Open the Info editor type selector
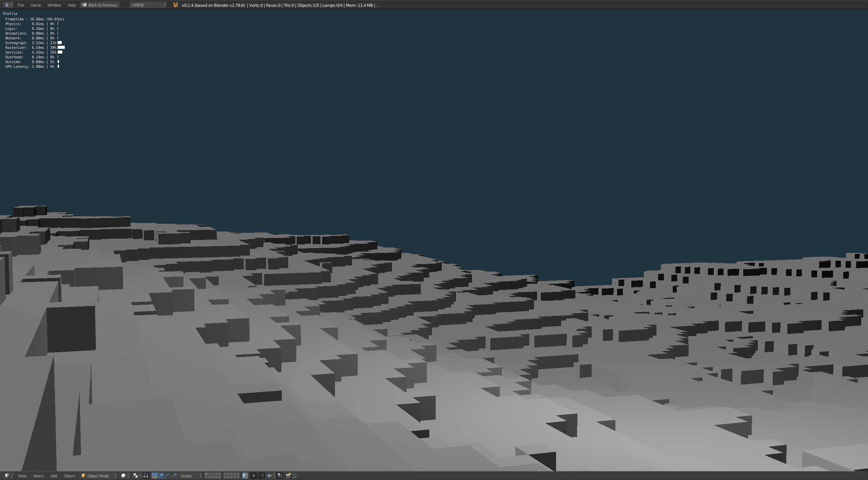Viewport: 868px width, 480px height. click(x=8, y=5)
